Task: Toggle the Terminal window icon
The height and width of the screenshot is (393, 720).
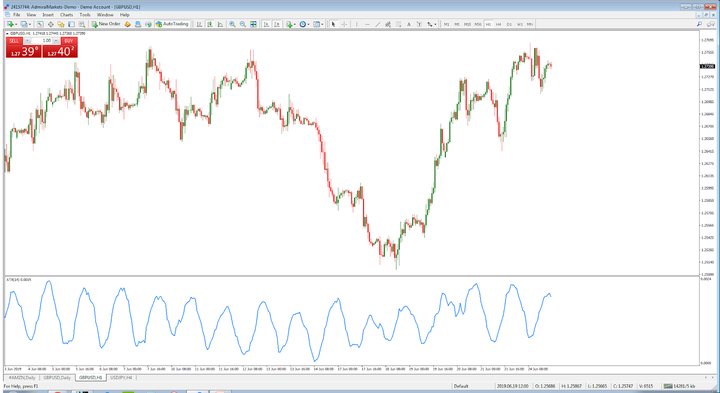Action: pyautogui.click(x=71, y=24)
